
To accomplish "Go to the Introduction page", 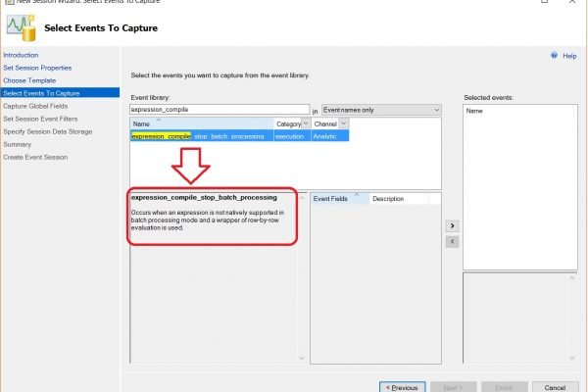I will tap(21, 55).
